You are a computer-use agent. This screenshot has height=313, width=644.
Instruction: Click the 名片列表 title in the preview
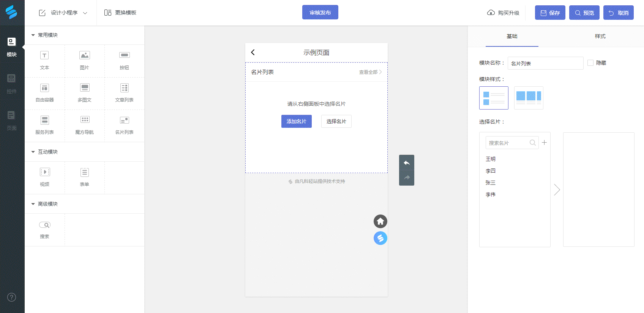pyautogui.click(x=262, y=72)
